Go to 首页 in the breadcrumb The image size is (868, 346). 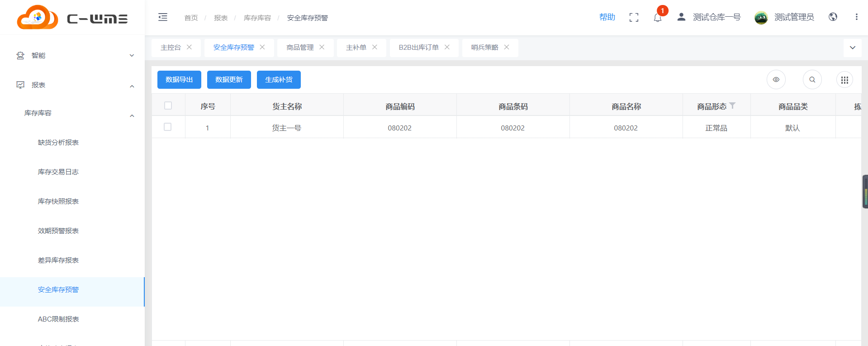click(x=191, y=18)
